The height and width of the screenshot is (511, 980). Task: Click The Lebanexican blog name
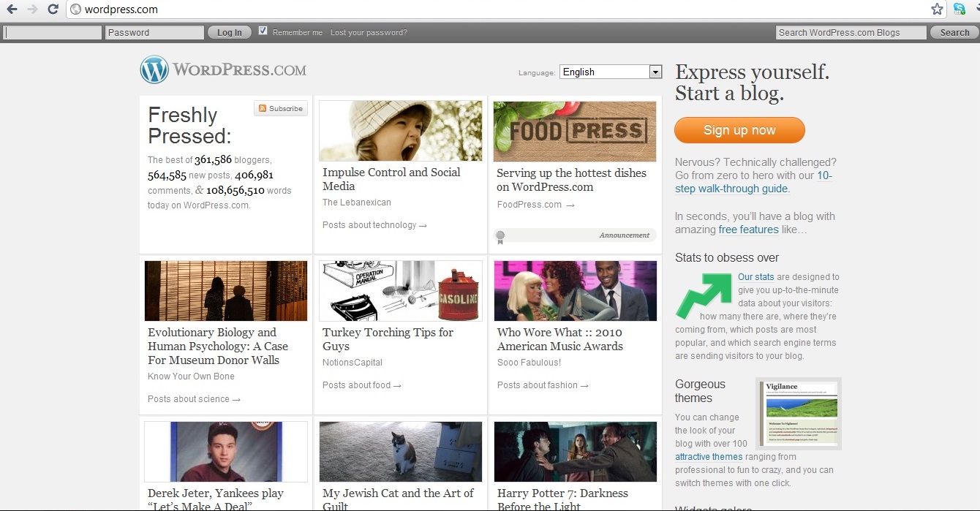pos(357,202)
